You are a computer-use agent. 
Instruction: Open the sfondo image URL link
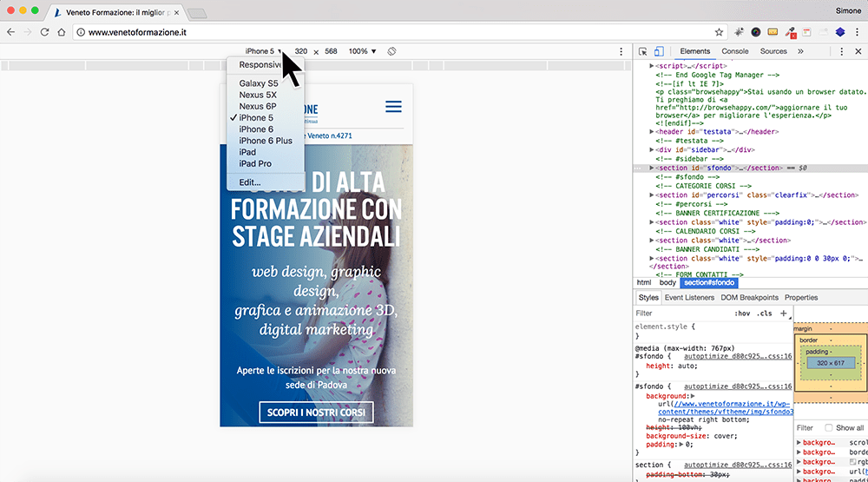point(725,408)
